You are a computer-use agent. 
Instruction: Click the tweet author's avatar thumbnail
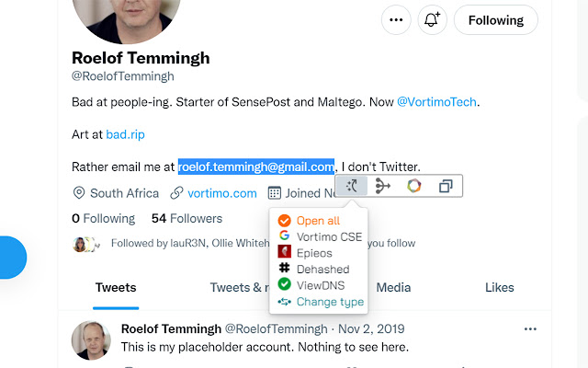click(x=91, y=340)
